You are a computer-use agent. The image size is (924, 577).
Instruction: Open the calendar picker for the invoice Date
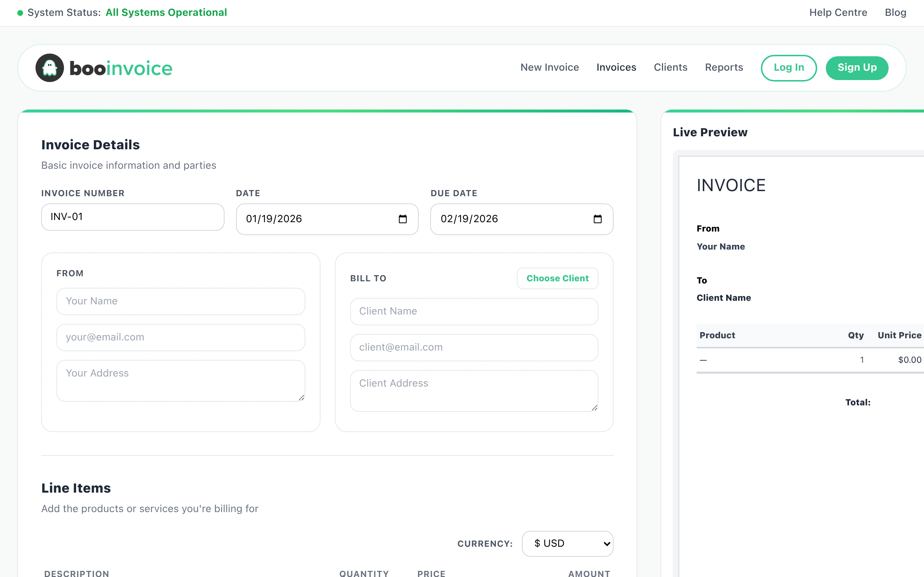[402, 219]
